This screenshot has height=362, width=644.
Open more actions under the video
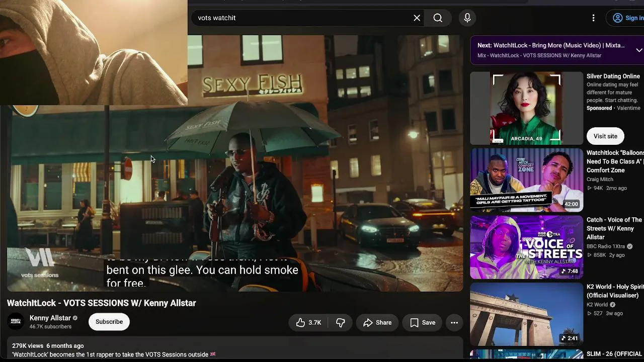click(x=454, y=323)
